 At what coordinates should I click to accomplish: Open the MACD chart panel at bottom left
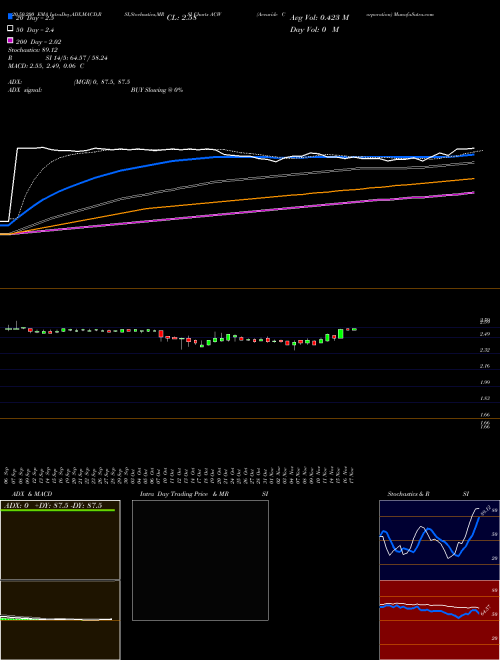(60, 620)
